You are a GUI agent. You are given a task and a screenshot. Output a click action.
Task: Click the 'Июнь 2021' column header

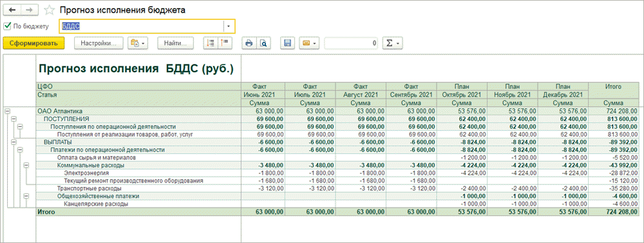click(259, 95)
